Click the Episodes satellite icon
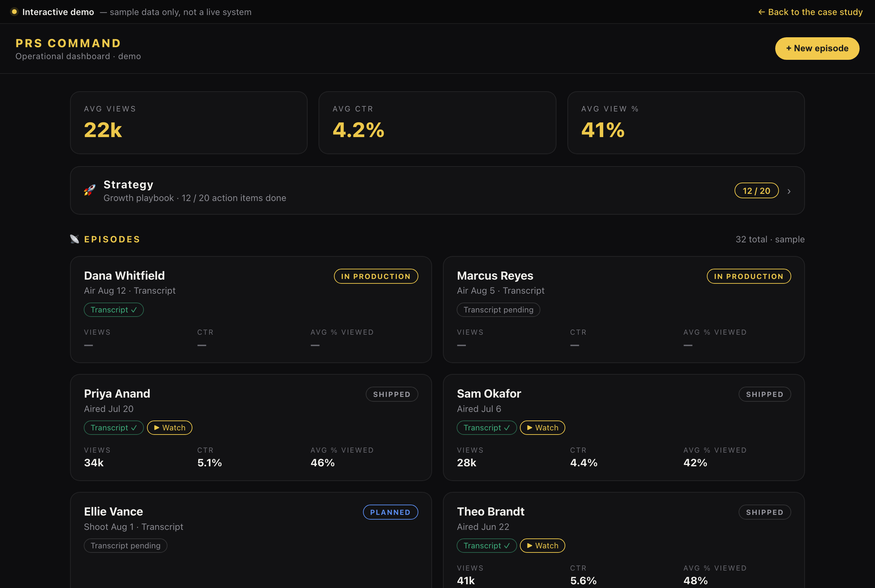 point(74,239)
